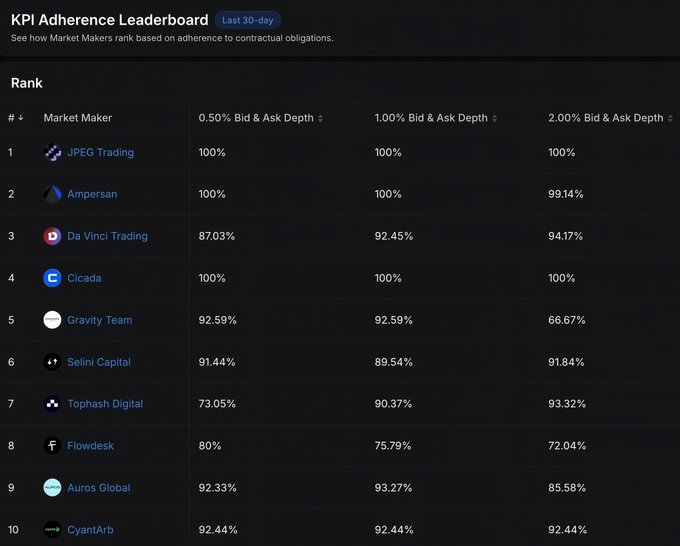Select the 72.04% value for Flowdesk
Screen dimensions: 680x546
567,446
